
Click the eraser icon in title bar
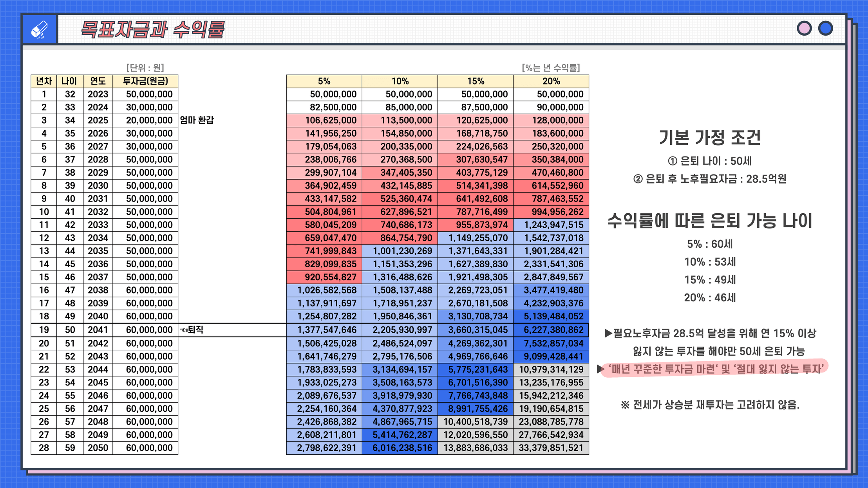pyautogui.click(x=40, y=29)
